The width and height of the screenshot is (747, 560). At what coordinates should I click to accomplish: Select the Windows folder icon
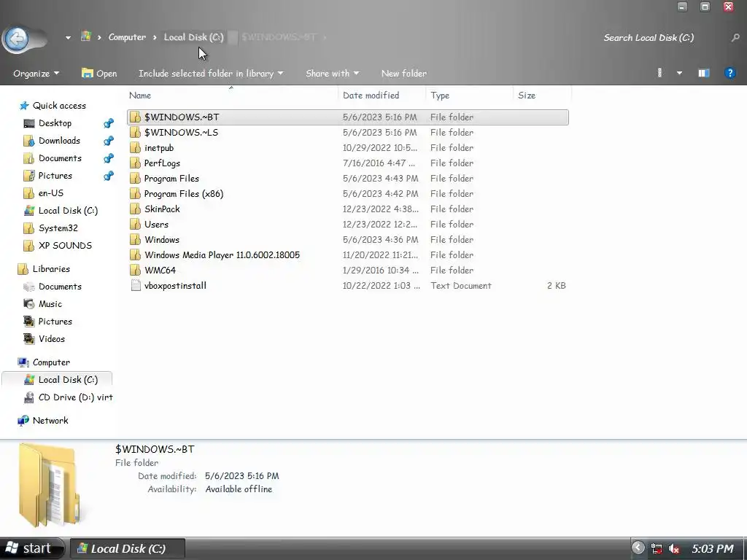tap(136, 239)
